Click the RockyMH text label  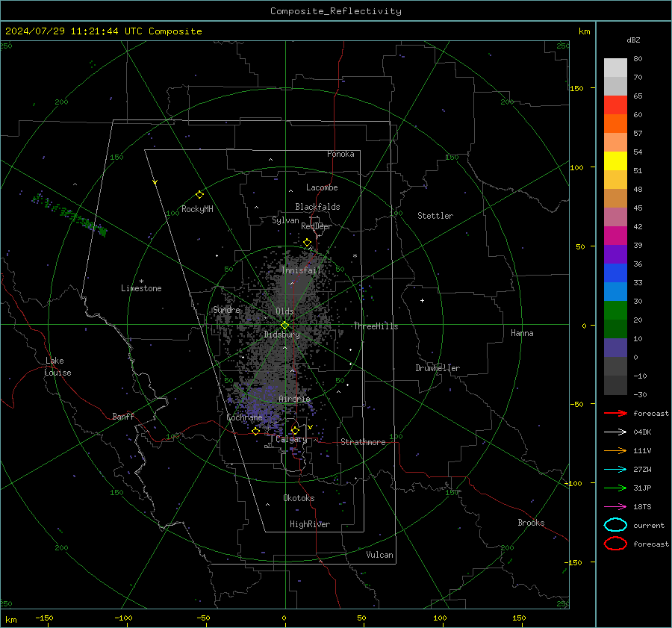coord(197,209)
